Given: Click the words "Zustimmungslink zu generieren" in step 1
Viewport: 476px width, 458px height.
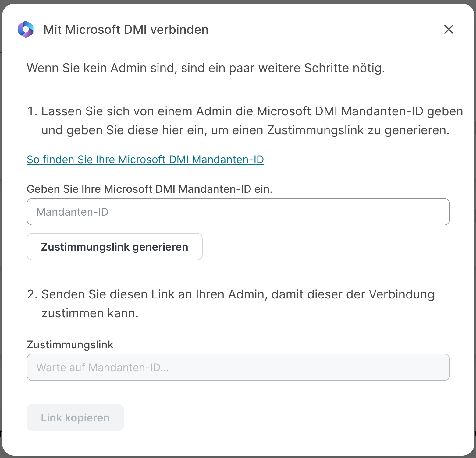Looking at the screenshot, I should coord(358,130).
